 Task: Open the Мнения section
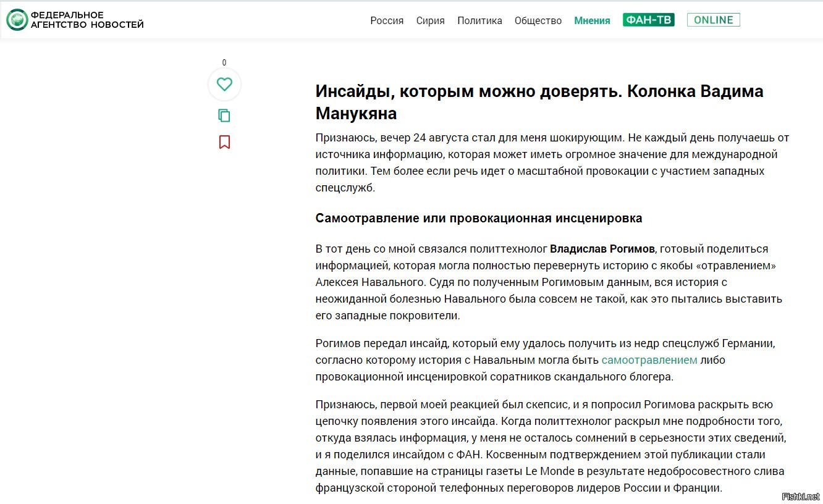592,20
